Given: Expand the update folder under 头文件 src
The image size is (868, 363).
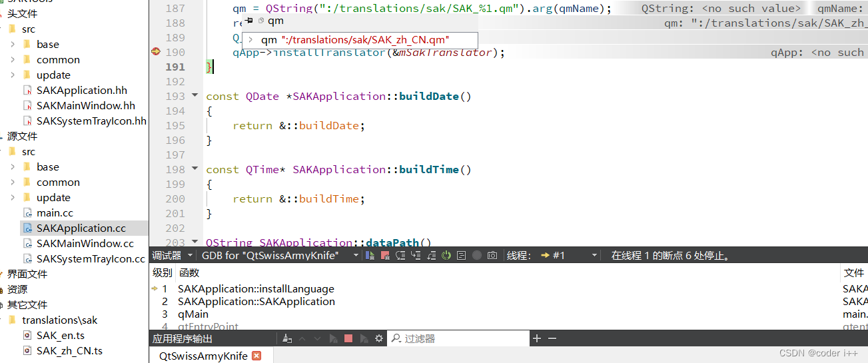Looking at the screenshot, I should [13, 75].
